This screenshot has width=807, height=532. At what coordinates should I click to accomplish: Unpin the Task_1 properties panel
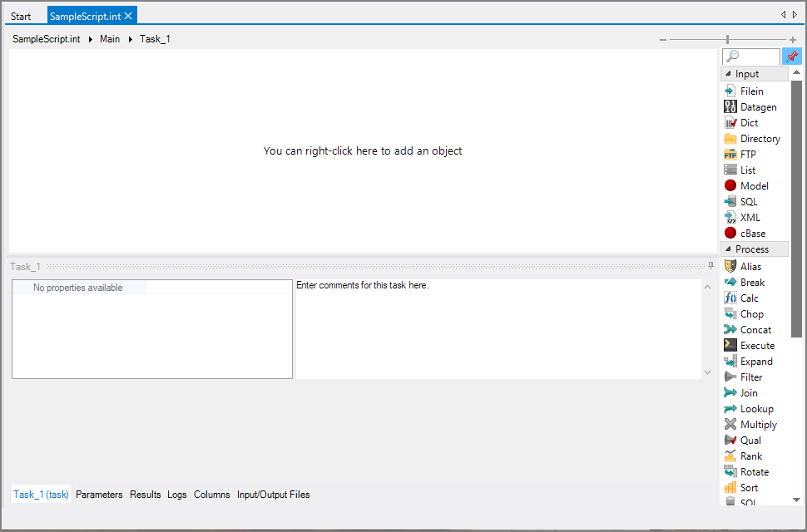click(710, 265)
